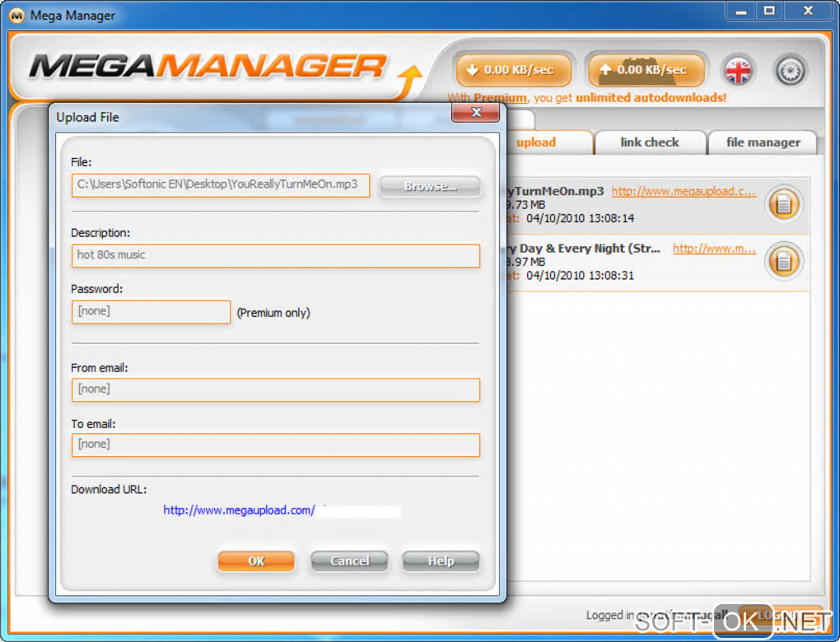Copy link icon for YouReallyTurnMeOn.mp3 row

pyautogui.click(x=784, y=204)
